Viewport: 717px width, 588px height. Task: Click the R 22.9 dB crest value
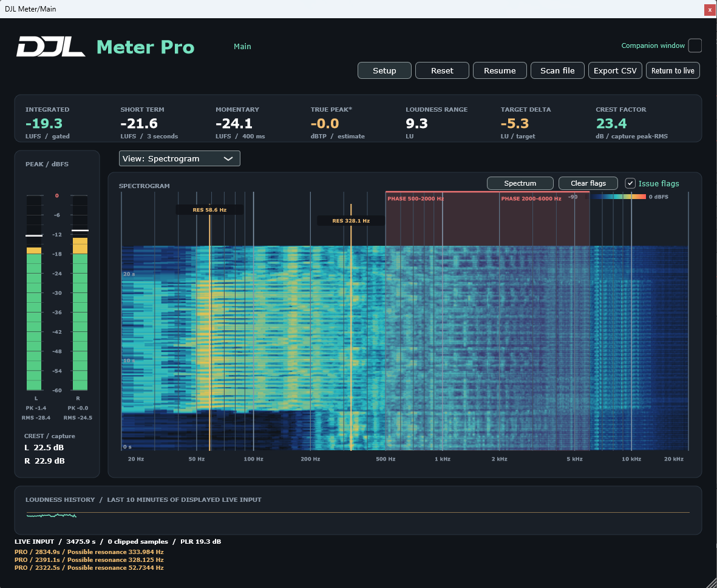[44, 461]
